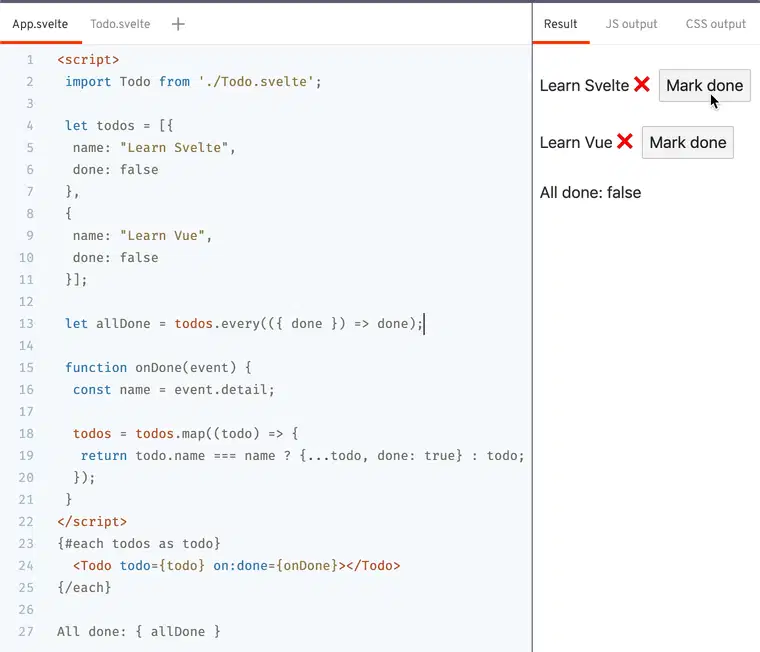The image size is (760, 652).
Task: Click the "Learn Vue" string in code
Action: point(162,236)
